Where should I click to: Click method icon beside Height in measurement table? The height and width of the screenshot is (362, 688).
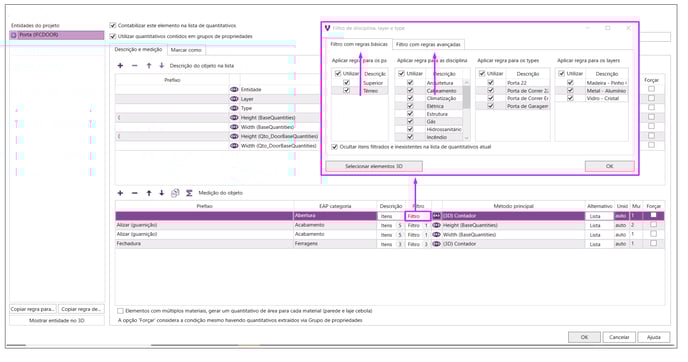pyautogui.click(x=437, y=225)
